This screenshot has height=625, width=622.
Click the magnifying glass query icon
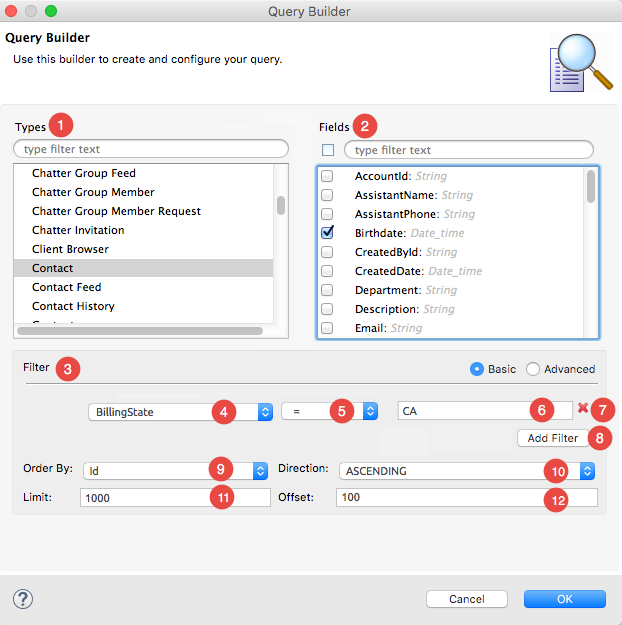pos(581,63)
